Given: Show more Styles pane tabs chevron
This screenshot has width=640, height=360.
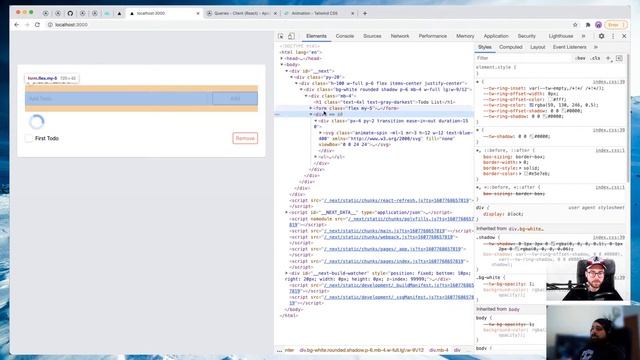Looking at the screenshot, I should 596,47.
